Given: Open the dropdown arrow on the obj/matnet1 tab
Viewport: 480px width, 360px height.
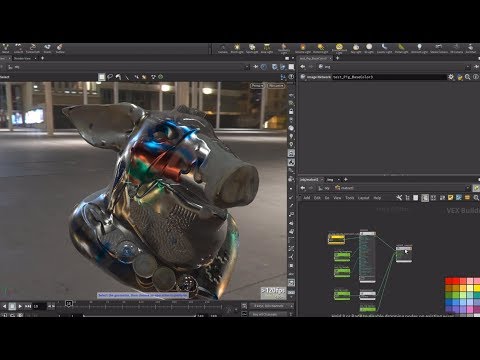Looking at the screenshot, I should 322,180.
